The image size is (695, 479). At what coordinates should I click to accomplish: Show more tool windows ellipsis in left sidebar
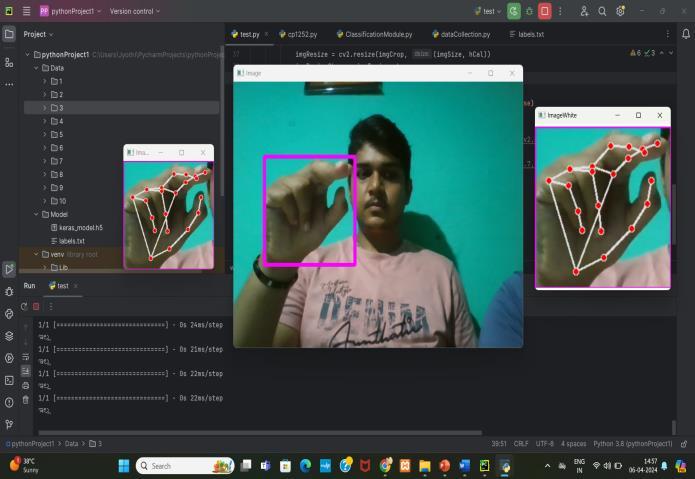point(9,84)
